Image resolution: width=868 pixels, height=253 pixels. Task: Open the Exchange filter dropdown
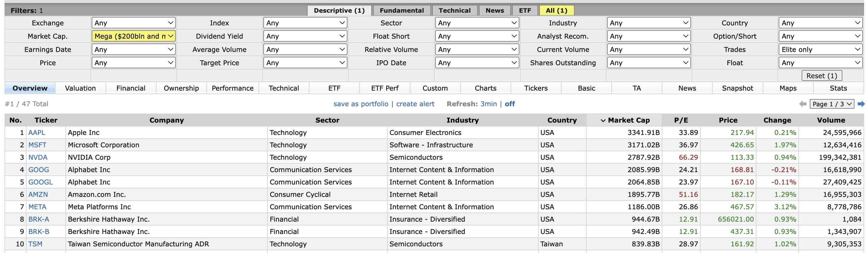click(134, 23)
